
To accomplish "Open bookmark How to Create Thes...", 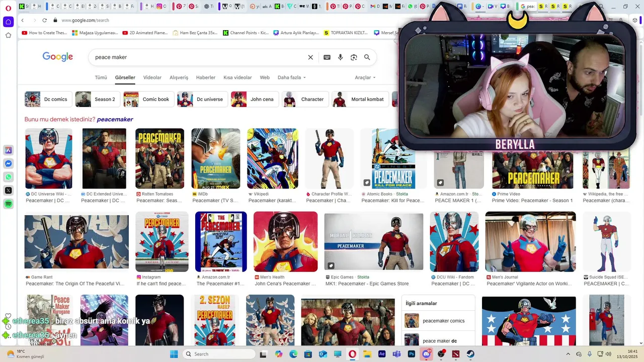I will click(x=44, y=33).
